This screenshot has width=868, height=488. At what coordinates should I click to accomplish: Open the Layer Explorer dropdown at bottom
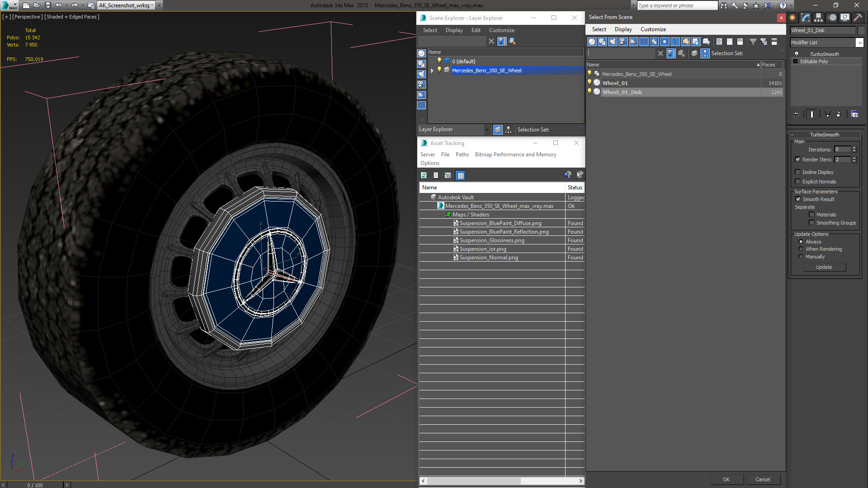pos(487,130)
